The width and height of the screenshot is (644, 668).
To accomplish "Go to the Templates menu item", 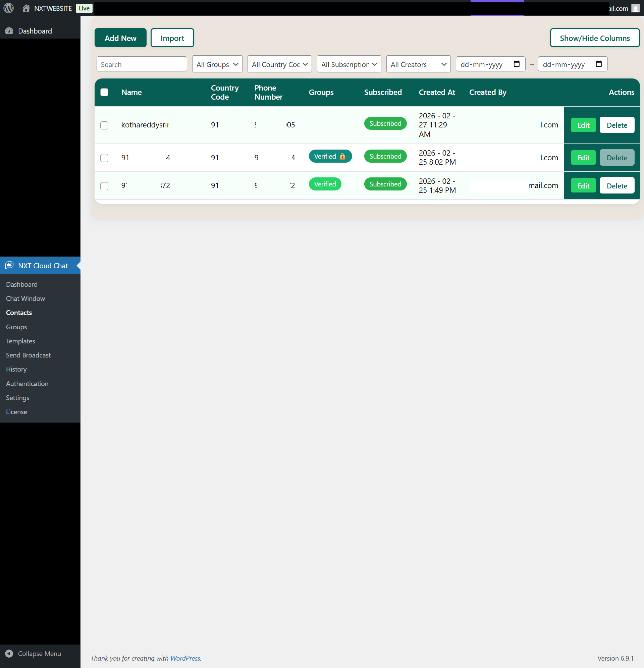I will tap(20, 341).
